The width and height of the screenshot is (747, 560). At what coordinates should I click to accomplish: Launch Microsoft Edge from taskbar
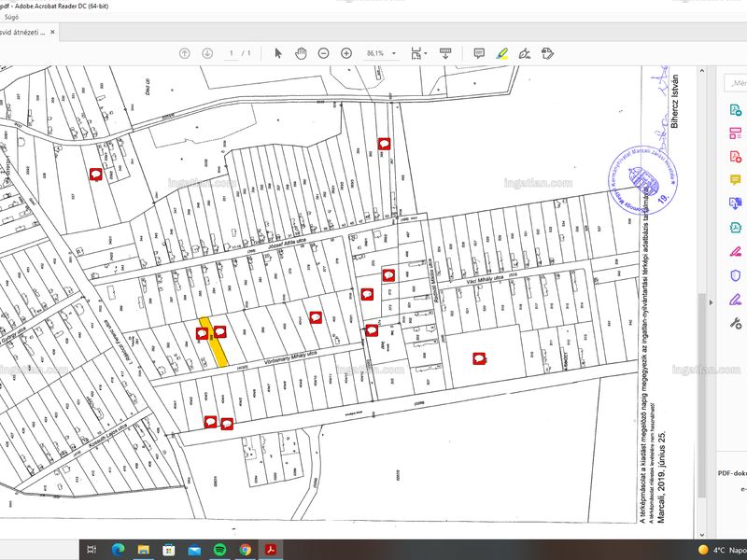(118, 550)
